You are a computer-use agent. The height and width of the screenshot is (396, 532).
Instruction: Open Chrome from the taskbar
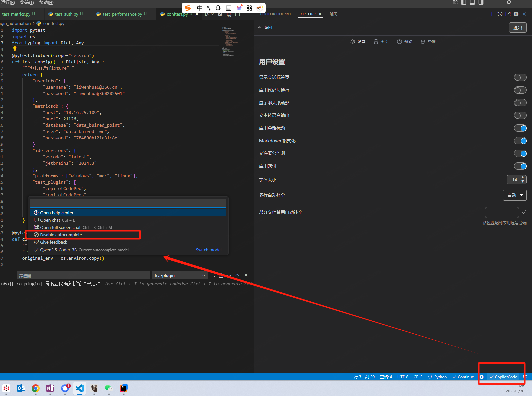tap(36, 388)
